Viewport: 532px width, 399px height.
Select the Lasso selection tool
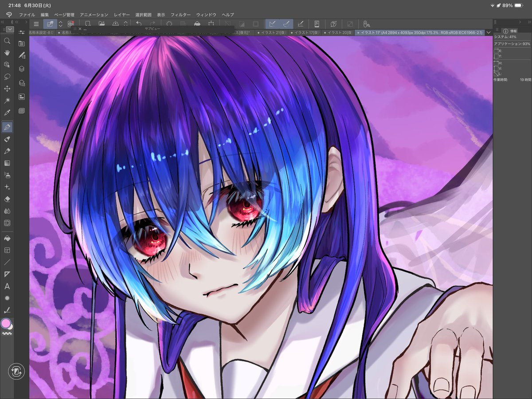7,77
